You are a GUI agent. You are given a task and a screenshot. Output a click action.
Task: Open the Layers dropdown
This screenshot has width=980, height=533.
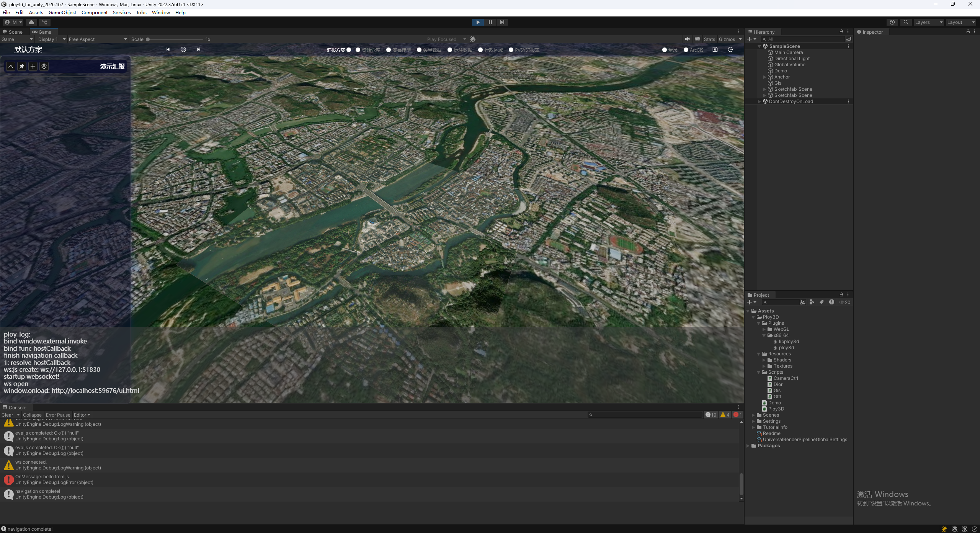pos(928,22)
